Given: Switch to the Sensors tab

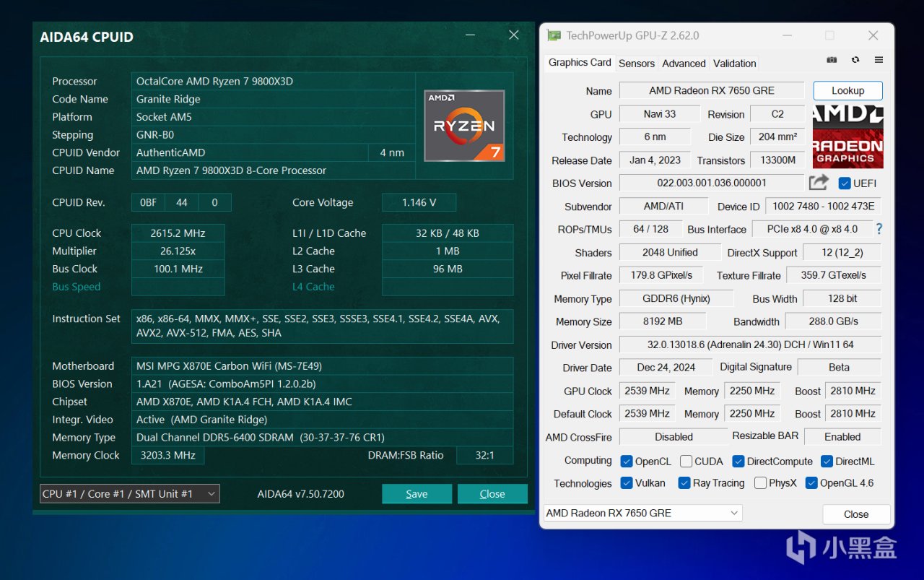Looking at the screenshot, I should coord(637,64).
